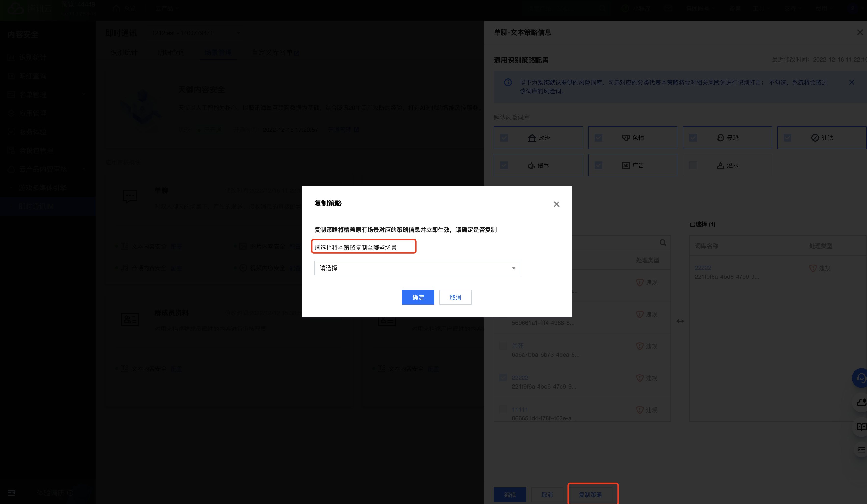Open the documentation book icon at right

(861, 427)
